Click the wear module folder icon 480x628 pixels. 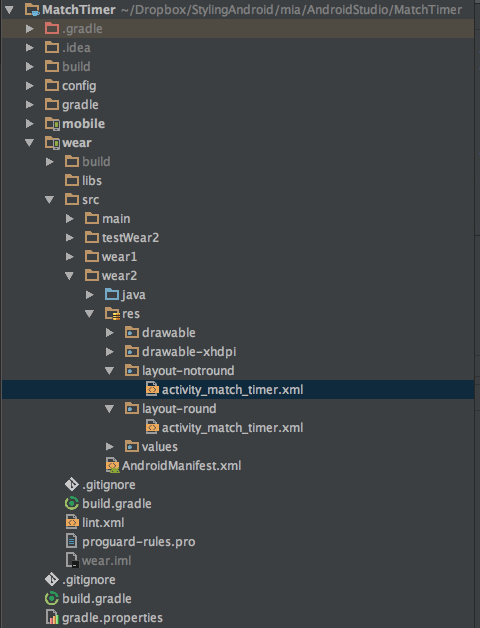click(52, 143)
